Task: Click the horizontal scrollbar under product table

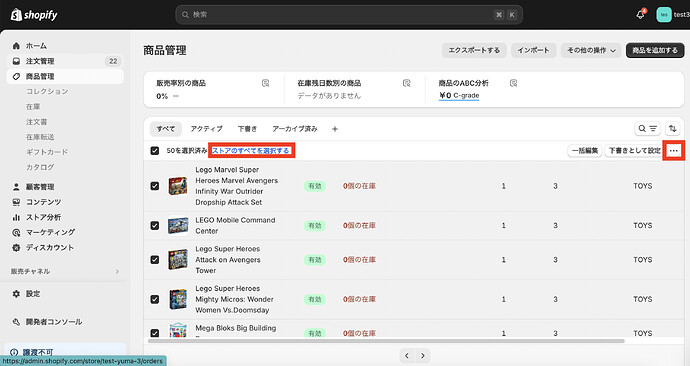Action: tap(386, 341)
